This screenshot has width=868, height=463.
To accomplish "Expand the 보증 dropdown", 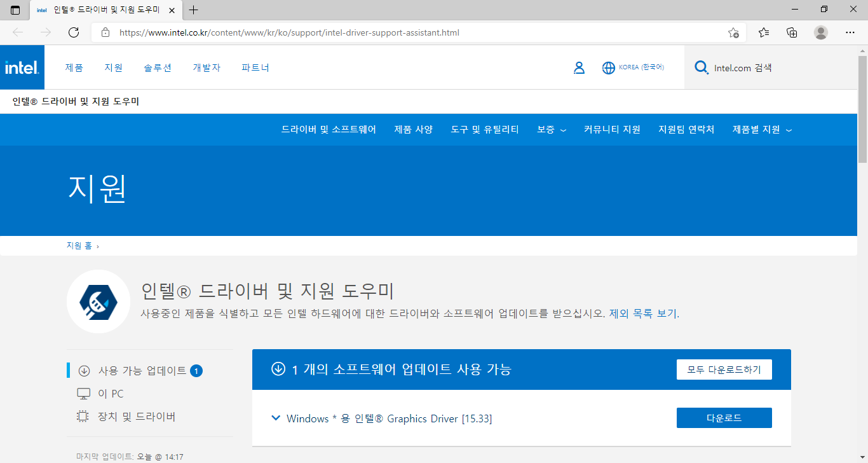I will click(552, 129).
